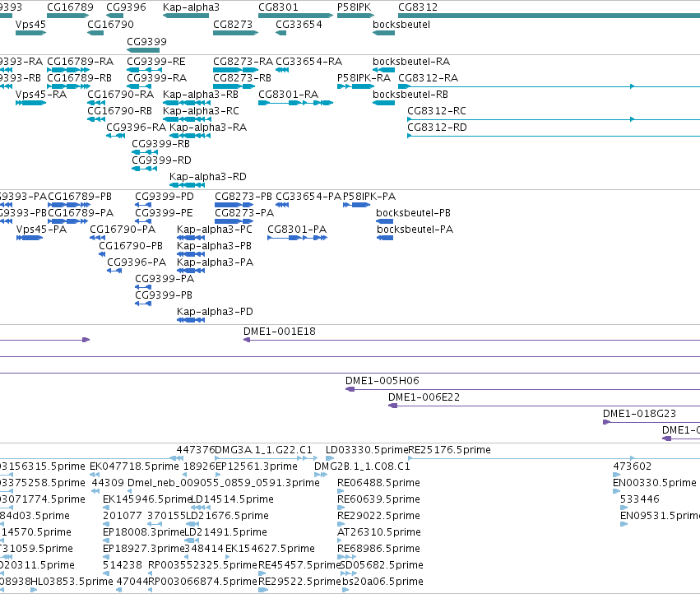Screen dimensions: 700x594
Task: Click protein CG16789-PB
Action: 80,196
